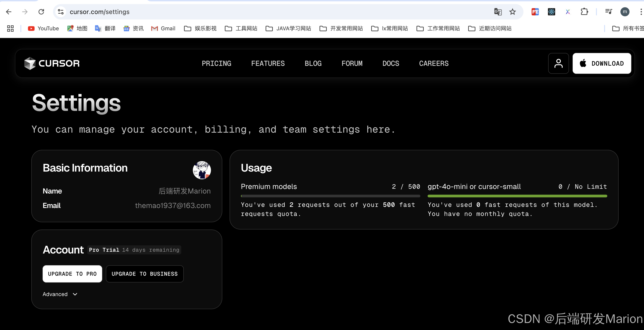Open the apps grid in bookmarks bar
This screenshot has height=330, width=644.
(10, 29)
